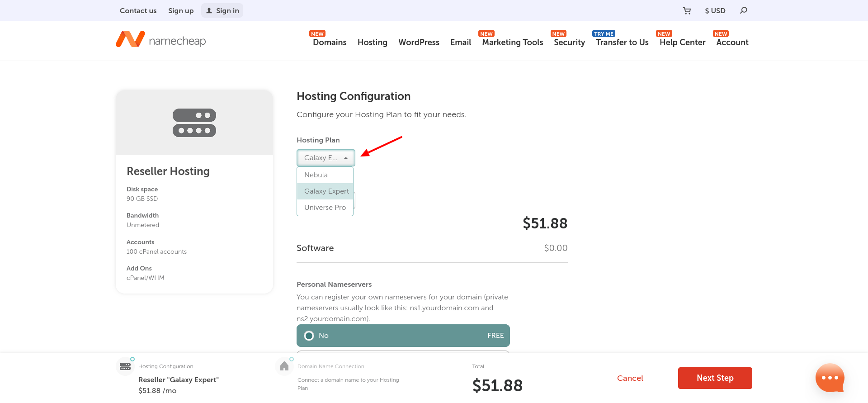This screenshot has width=868, height=403.
Task: Click the 90 GB SSD text
Action: [142, 199]
